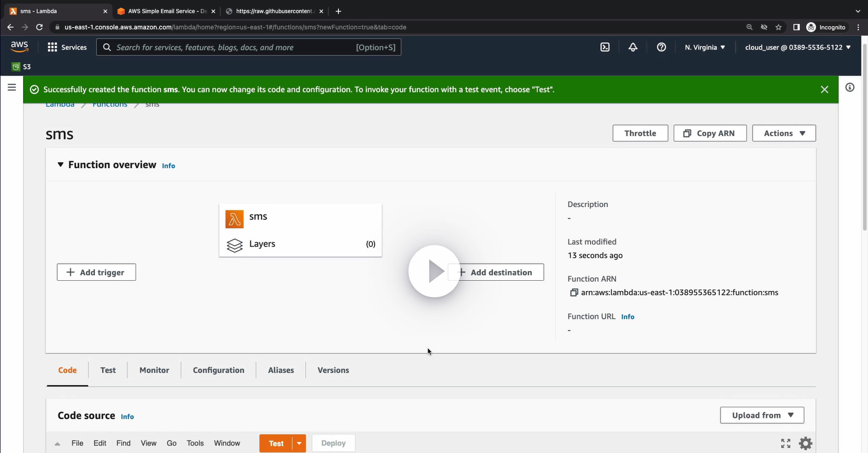This screenshot has width=868, height=453.
Task: Open the CloudShell terminal icon
Action: (605, 47)
